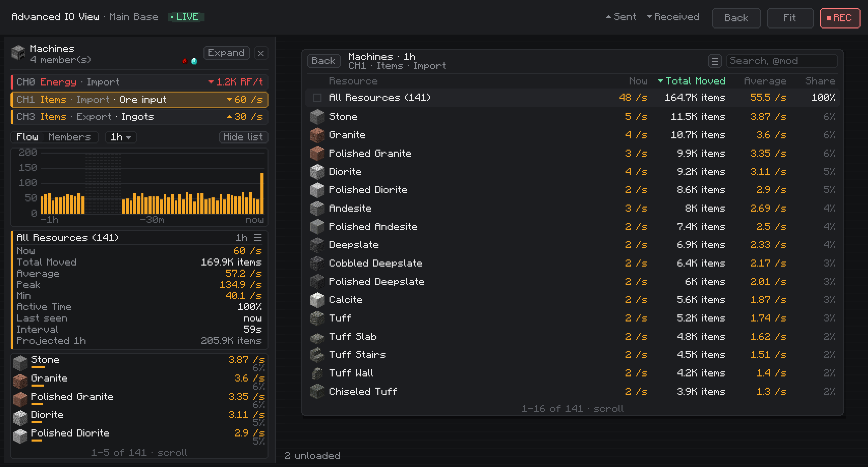Click the Back button in top header
This screenshot has height=467, width=868.
click(x=736, y=18)
